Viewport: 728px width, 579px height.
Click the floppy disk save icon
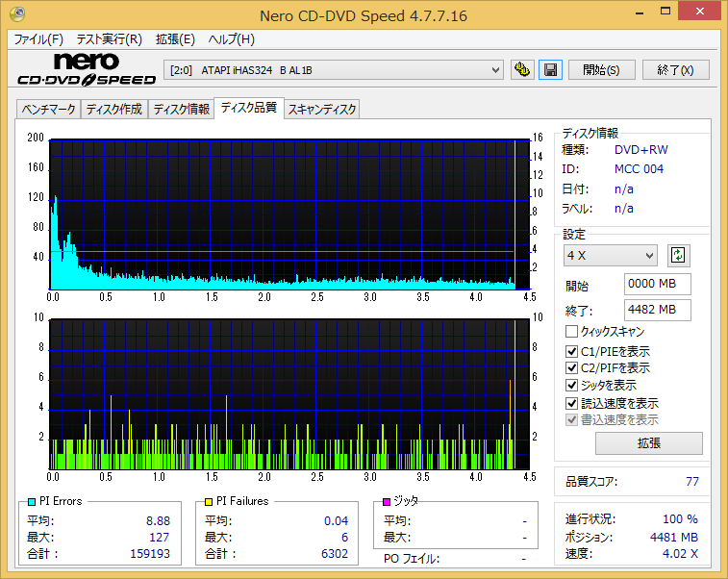point(551,70)
